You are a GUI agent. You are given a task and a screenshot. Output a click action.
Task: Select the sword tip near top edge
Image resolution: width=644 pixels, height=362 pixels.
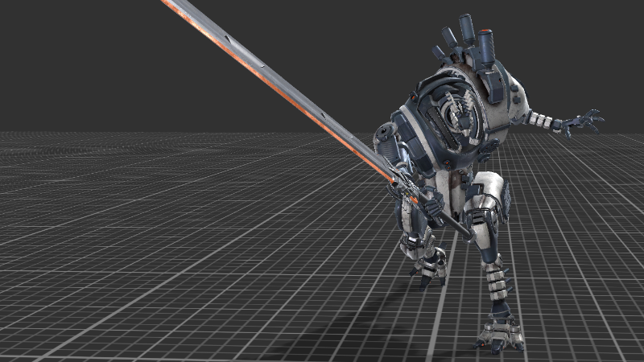pos(171,4)
